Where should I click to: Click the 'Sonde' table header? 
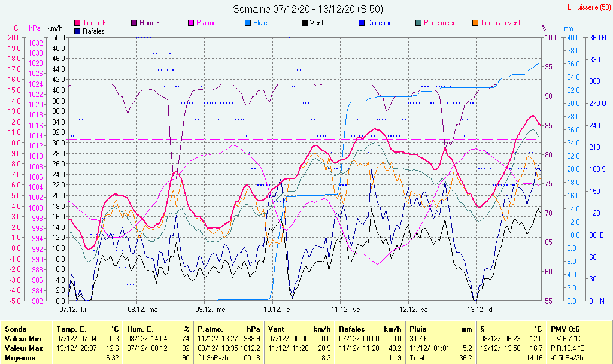[x=16, y=329]
